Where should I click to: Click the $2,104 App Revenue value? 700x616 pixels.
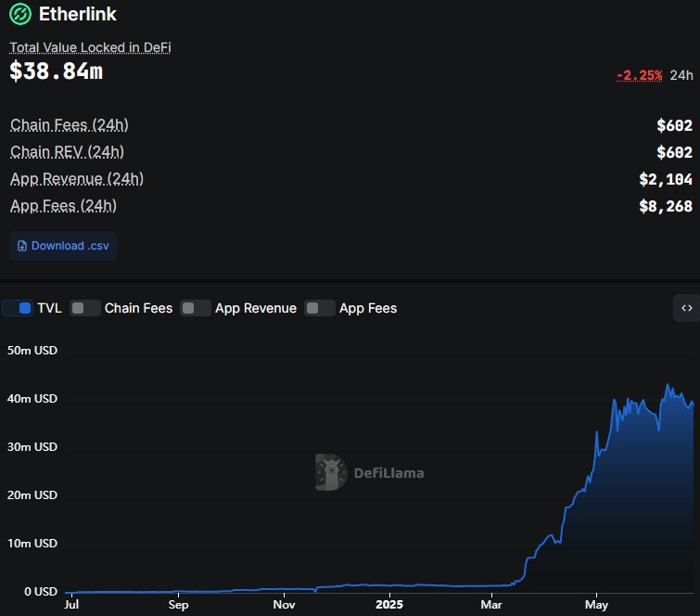coord(666,179)
